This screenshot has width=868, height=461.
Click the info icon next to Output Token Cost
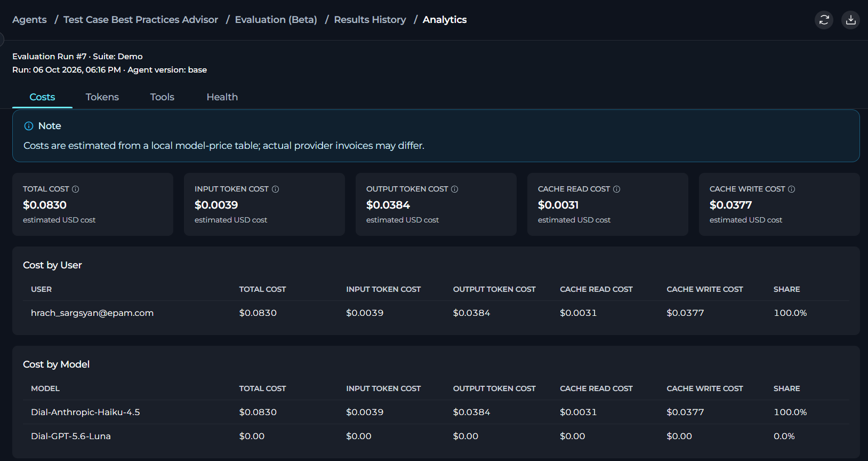point(455,189)
